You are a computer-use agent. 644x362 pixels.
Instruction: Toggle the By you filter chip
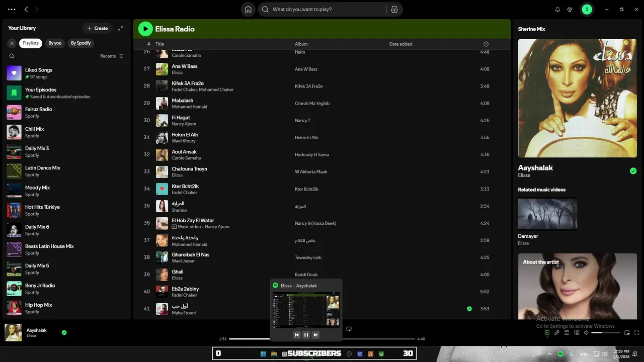(x=55, y=43)
